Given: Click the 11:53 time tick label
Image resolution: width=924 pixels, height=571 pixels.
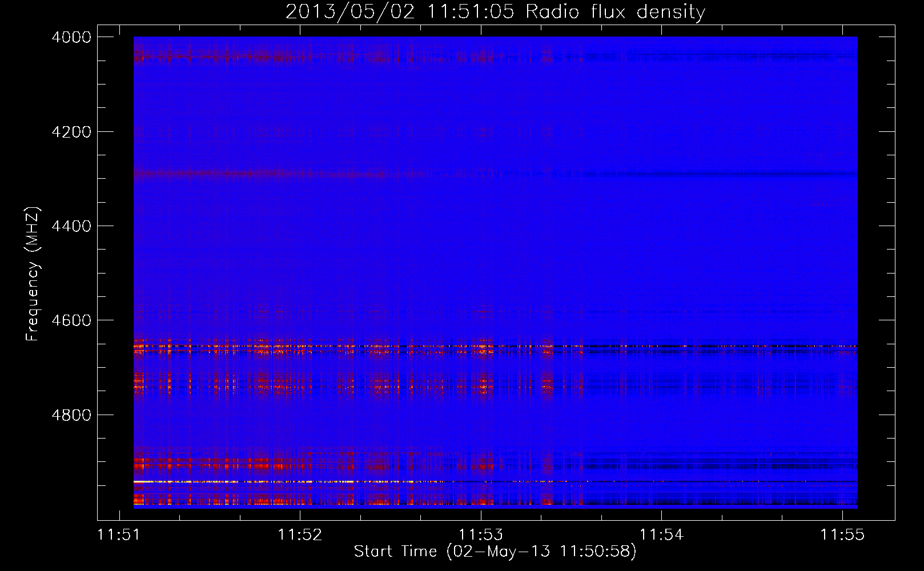Looking at the screenshot, I should tap(481, 535).
